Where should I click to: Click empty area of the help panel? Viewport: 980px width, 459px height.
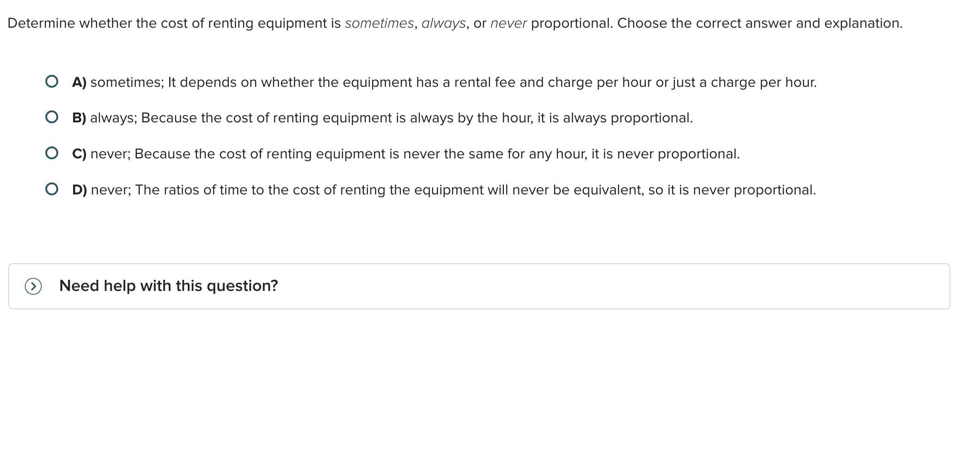point(601,286)
